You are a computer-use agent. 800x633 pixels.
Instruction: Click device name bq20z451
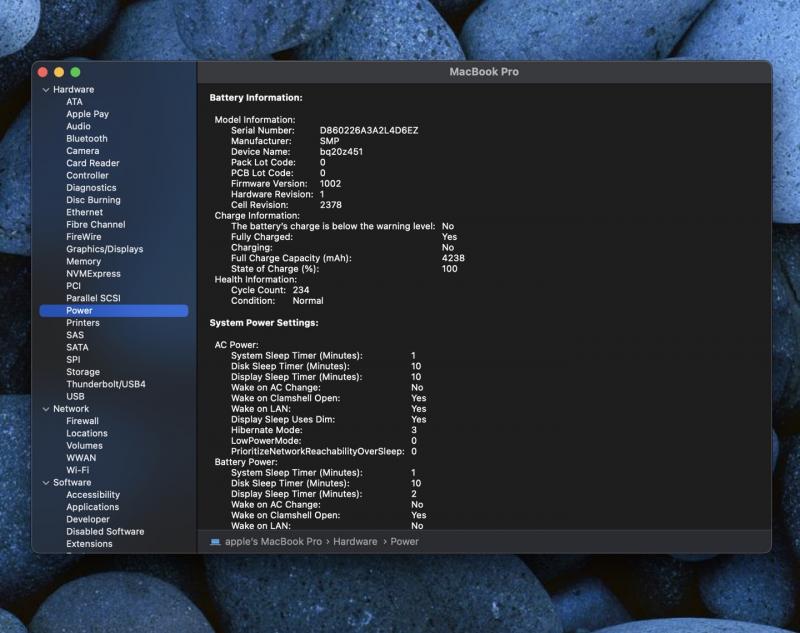pyautogui.click(x=341, y=152)
